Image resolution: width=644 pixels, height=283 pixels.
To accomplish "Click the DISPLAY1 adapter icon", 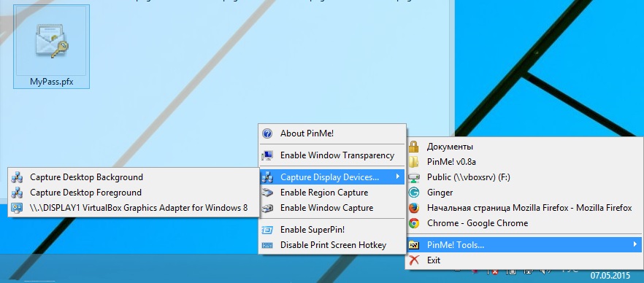I will point(17,208).
